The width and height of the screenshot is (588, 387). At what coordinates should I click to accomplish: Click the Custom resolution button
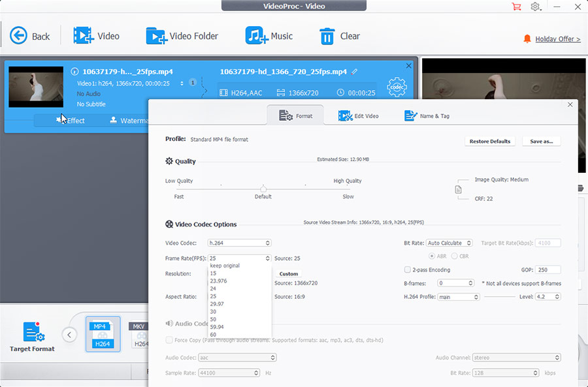tap(288, 274)
